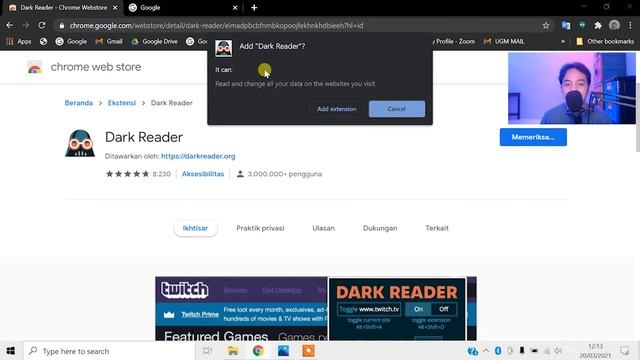Open the orange recorder app on taskbar
The image size is (640, 360).
[309, 351]
